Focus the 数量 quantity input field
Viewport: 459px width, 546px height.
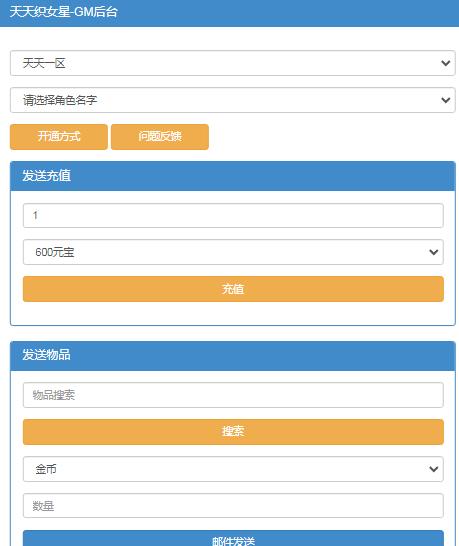[x=233, y=506]
